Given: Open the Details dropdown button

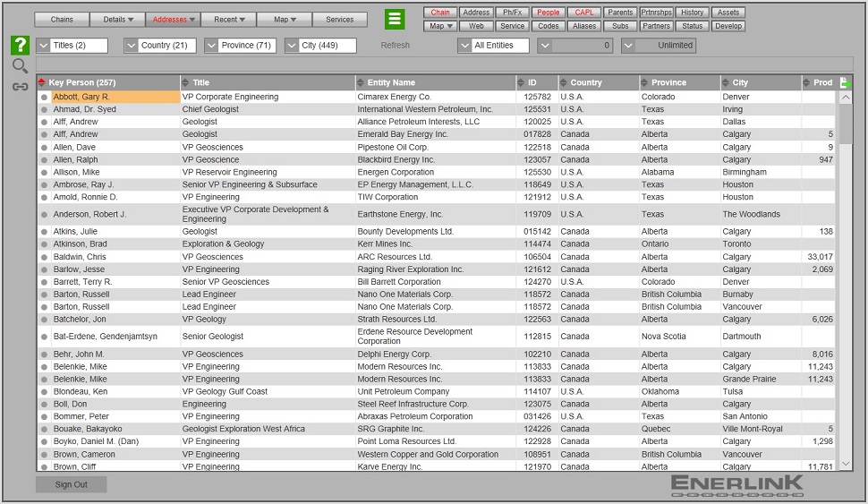Looking at the screenshot, I should point(117,20).
